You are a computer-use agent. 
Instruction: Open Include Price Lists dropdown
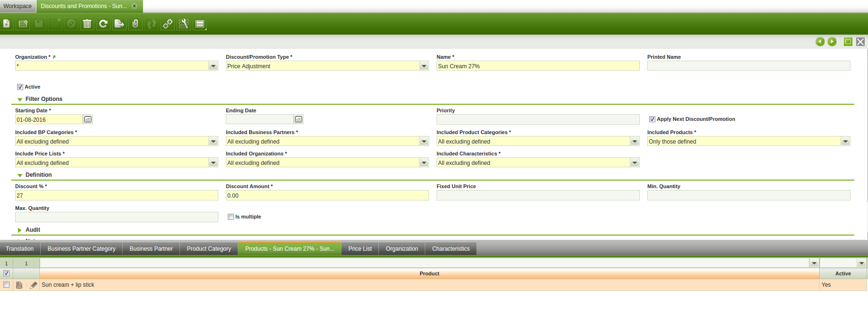214,163
